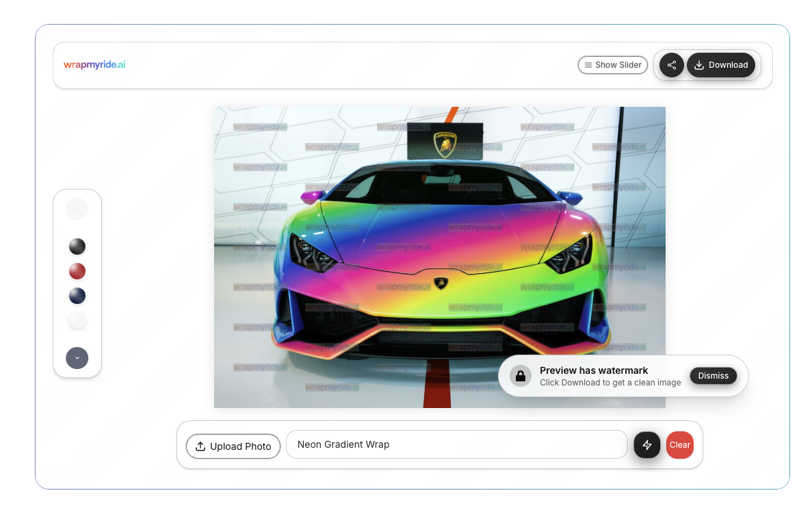Select the navy blue color swatch

click(77, 296)
